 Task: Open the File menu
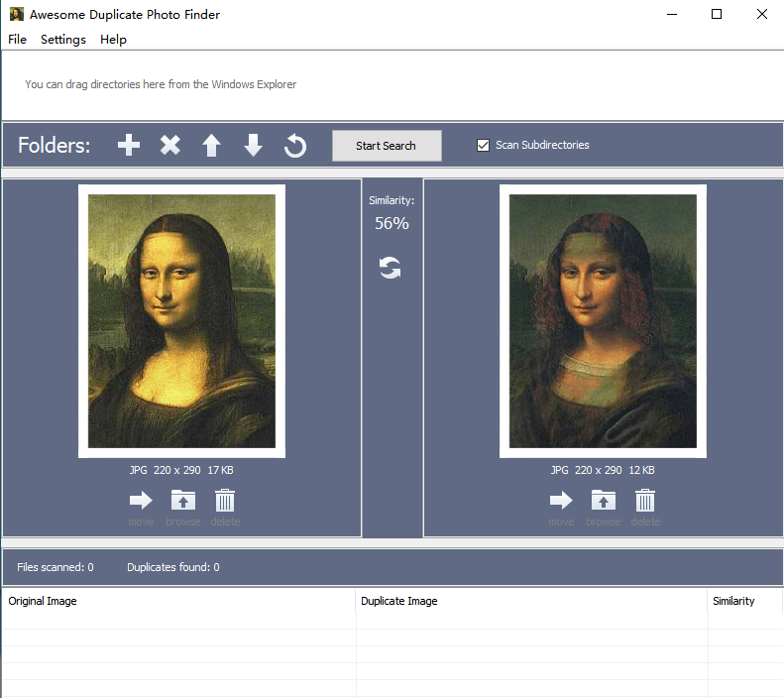tap(17, 40)
